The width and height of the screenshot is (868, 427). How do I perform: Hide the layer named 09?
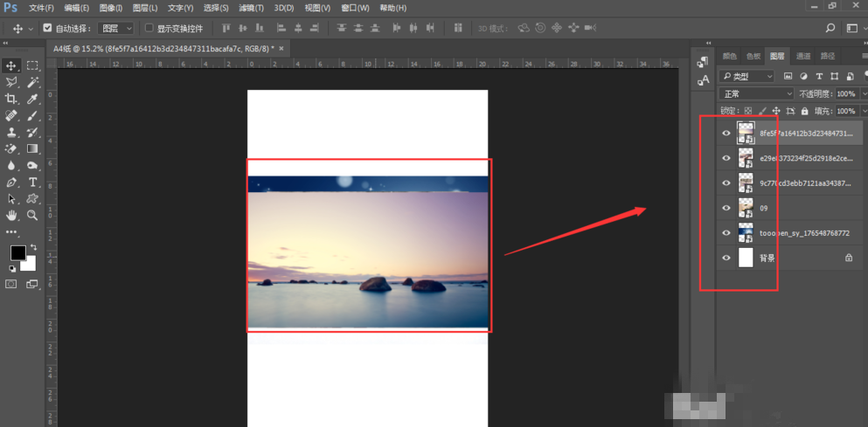click(x=725, y=208)
